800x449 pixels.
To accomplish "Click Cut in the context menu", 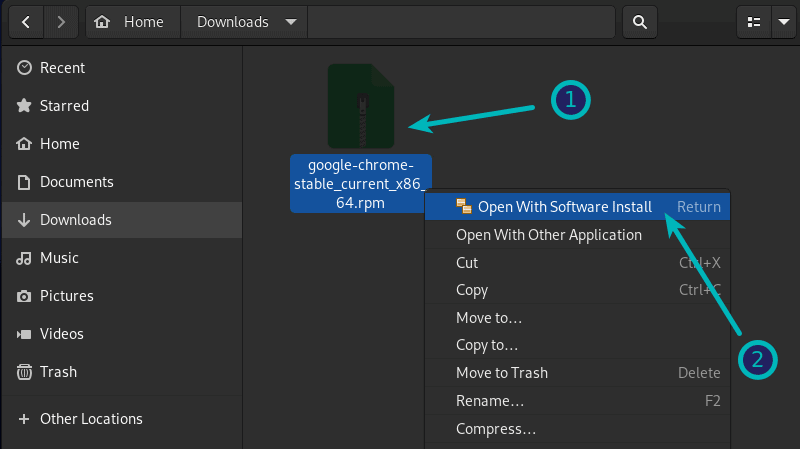I will 467,263.
